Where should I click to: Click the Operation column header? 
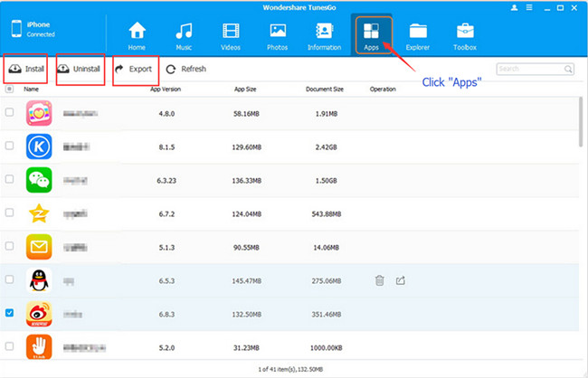point(383,89)
